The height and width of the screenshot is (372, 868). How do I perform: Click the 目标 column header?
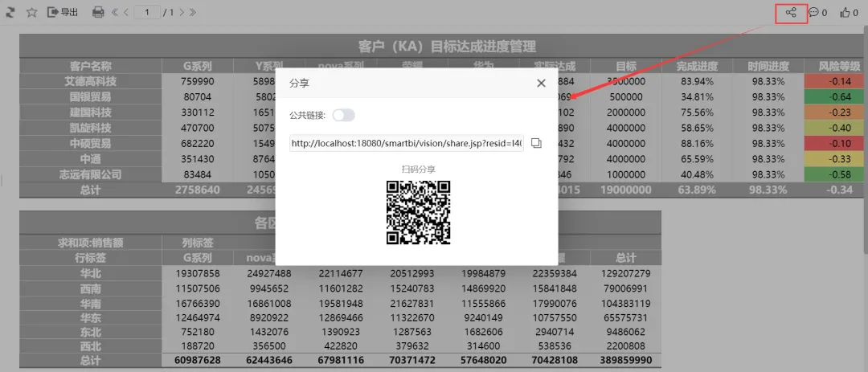pos(625,66)
